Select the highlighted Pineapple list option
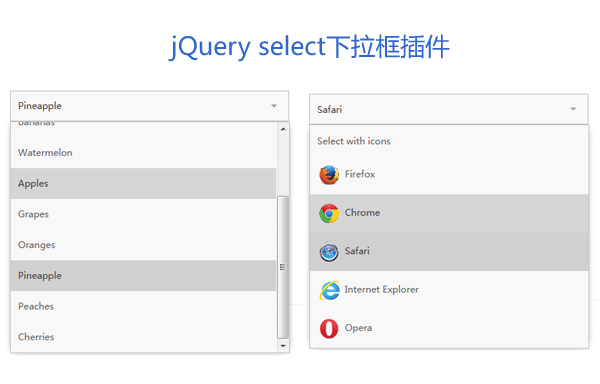 pyautogui.click(x=143, y=276)
